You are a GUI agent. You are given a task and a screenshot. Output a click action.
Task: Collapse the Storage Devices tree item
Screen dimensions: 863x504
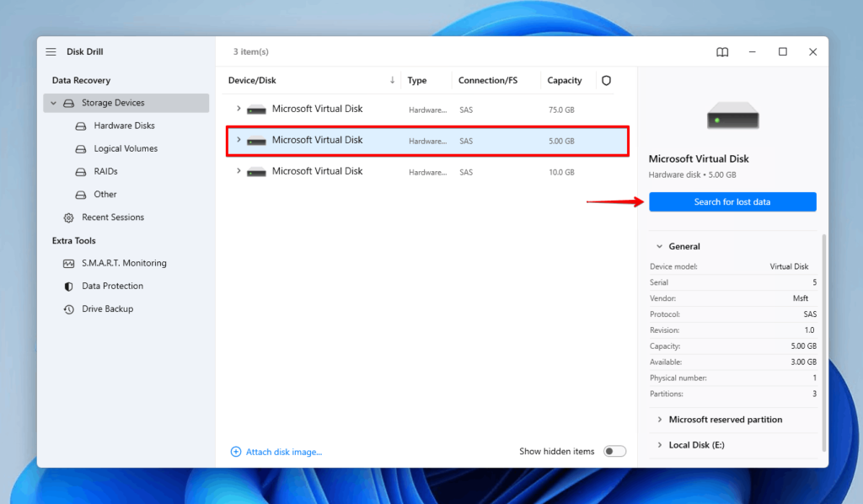click(x=53, y=102)
